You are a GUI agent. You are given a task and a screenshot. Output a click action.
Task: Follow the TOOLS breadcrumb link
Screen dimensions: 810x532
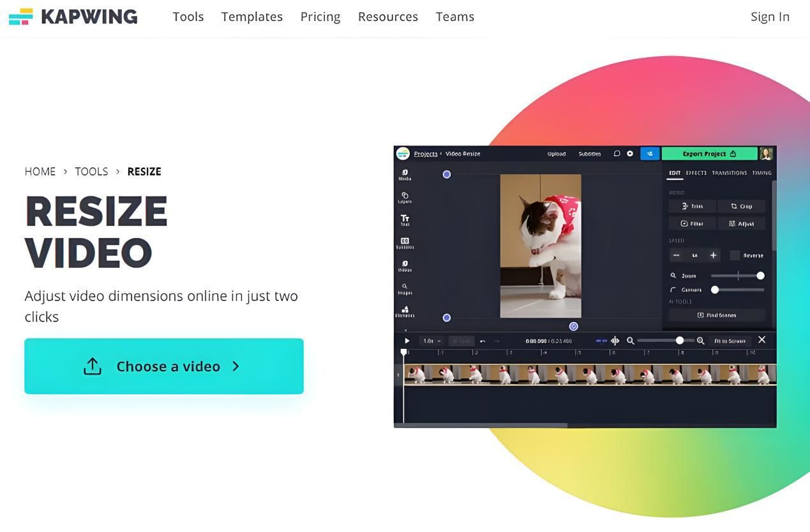[91, 172]
